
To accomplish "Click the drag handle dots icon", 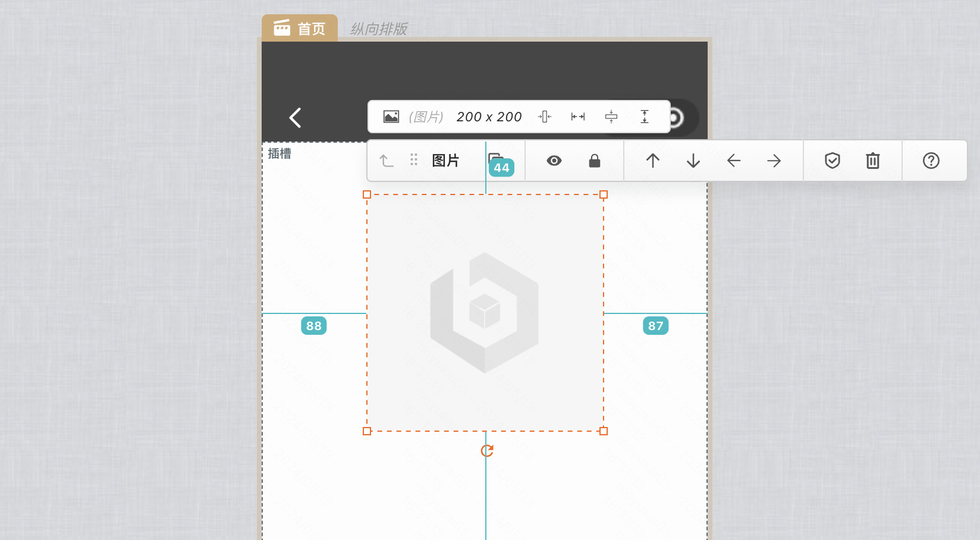I will point(414,160).
